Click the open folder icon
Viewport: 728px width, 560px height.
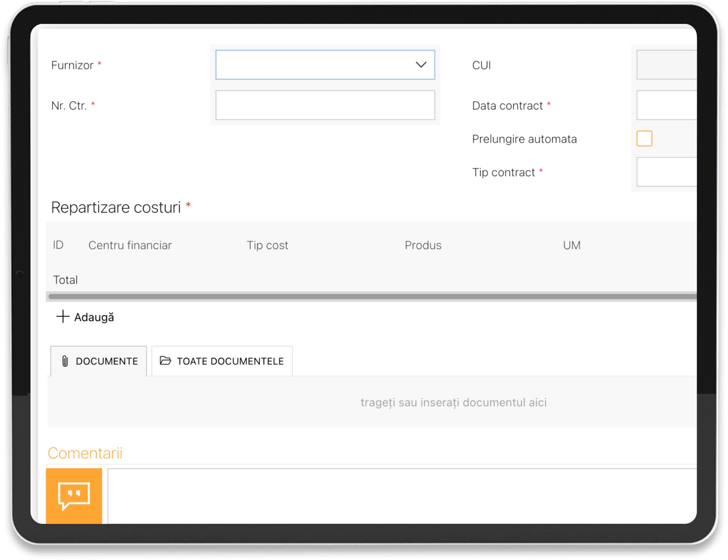point(165,360)
